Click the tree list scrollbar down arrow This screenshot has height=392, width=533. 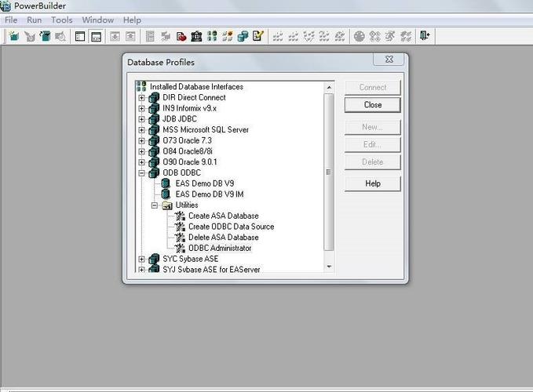(329, 267)
